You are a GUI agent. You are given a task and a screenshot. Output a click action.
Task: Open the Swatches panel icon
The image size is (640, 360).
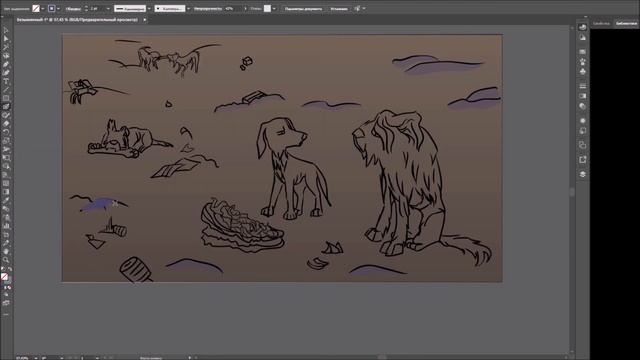(x=582, y=52)
